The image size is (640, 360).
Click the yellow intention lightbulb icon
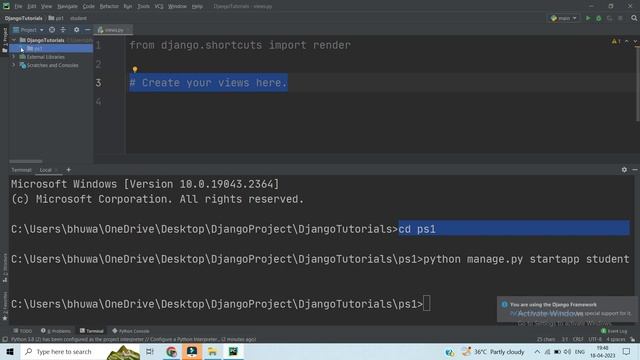pyautogui.click(x=135, y=70)
